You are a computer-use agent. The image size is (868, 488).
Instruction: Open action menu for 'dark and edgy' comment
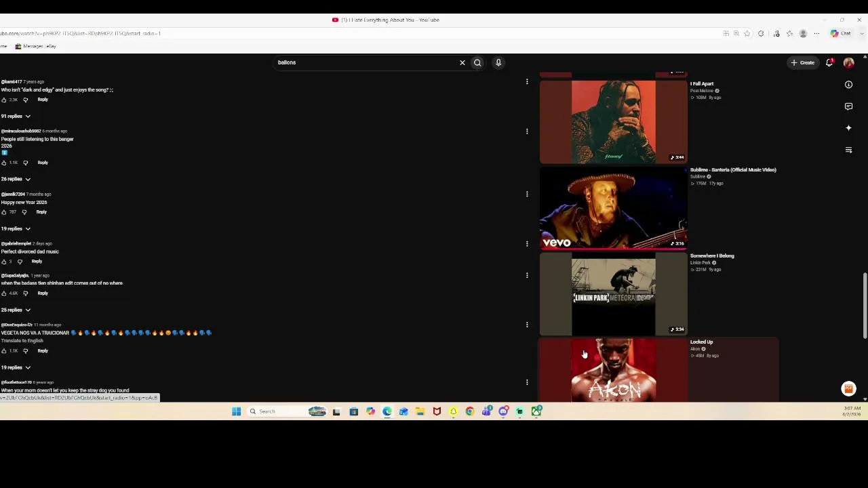pyautogui.click(x=527, y=82)
